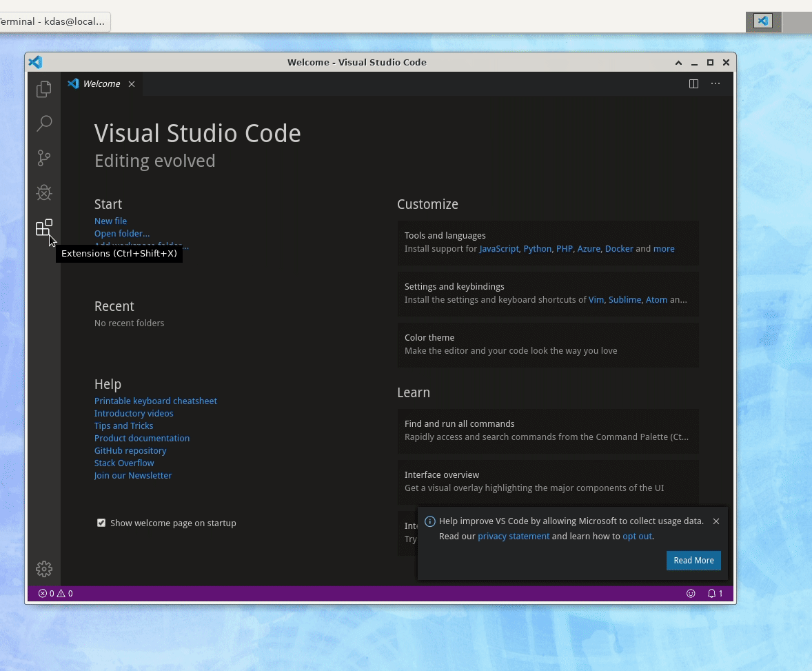Open the Extensions view icon
The height and width of the screenshot is (671, 812).
[44, 228]
